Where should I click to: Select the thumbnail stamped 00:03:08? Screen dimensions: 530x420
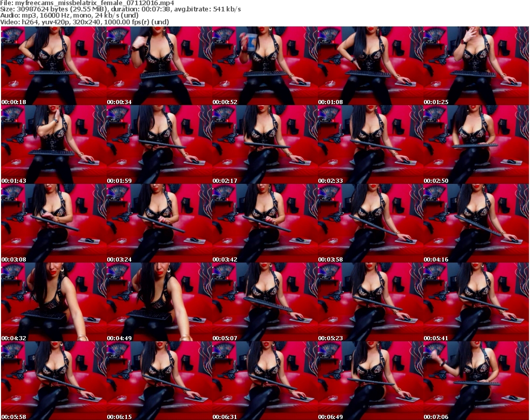pyautogui.click(x=54, y=224)
